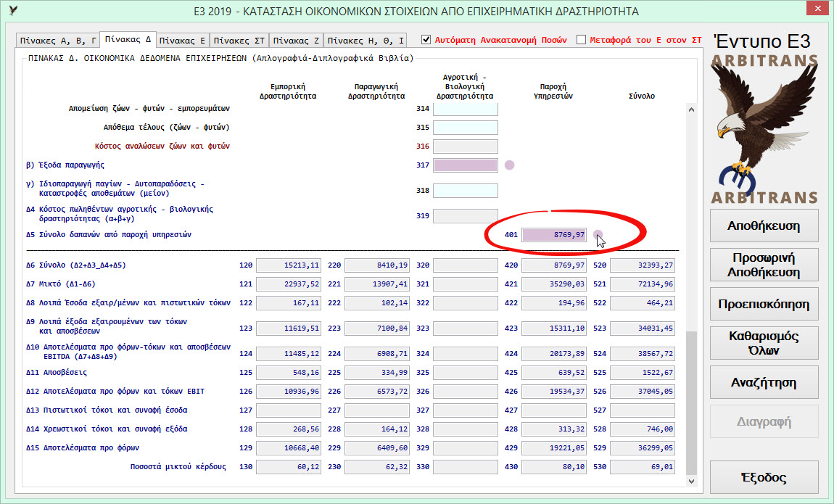
Task: Click field 421 showing 35290,03
Action: pyautogui.click(x=554, y=284)
